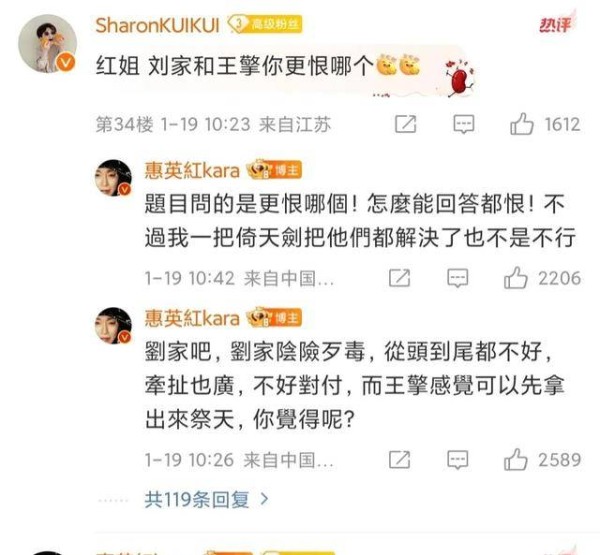600x555 pixels.
Task: Forward the 10:26 reply by 惠英紅kara
Action: tap(399, 459)
